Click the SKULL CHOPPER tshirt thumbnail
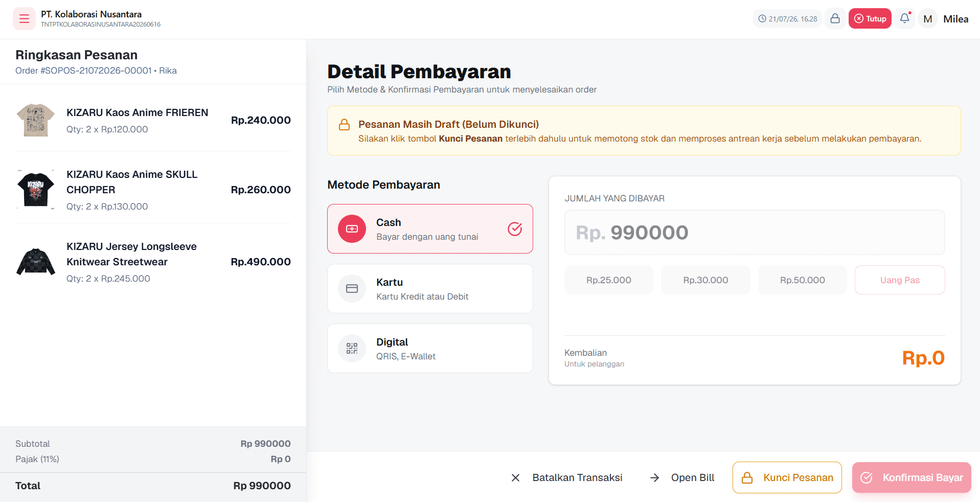This screenshot has height=502, width=980. (35, 190)
